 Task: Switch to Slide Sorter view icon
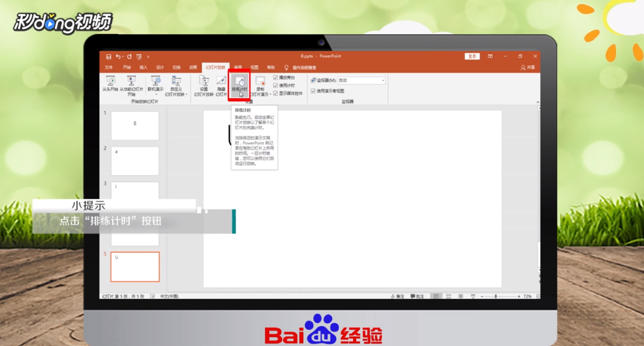pos(449,296)
